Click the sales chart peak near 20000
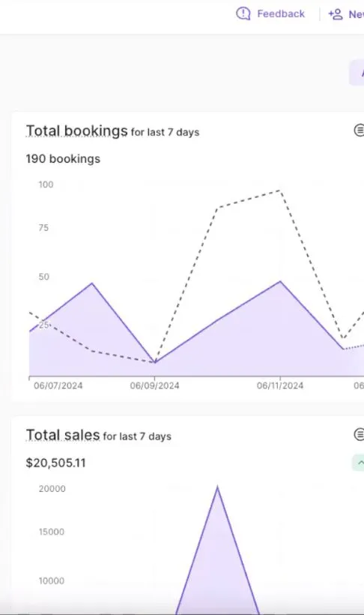364x615 pixels. click(217, 487)
